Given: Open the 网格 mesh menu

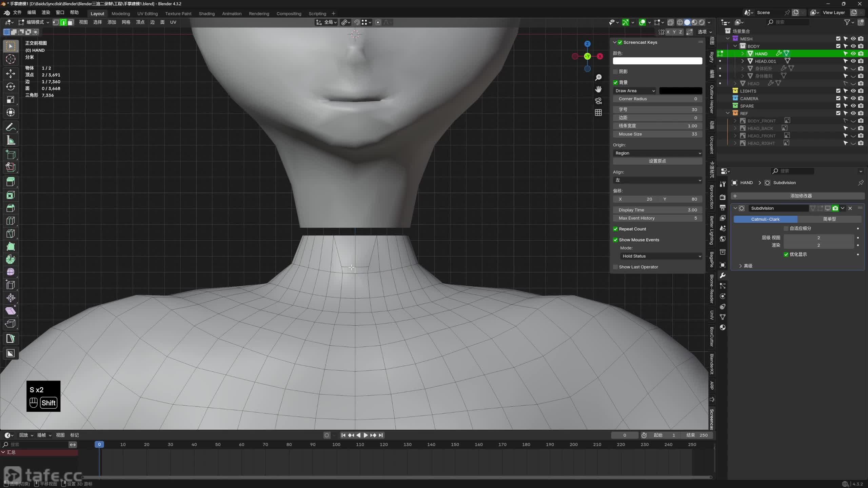Looking at the screenshot, I should coord(126,22).
